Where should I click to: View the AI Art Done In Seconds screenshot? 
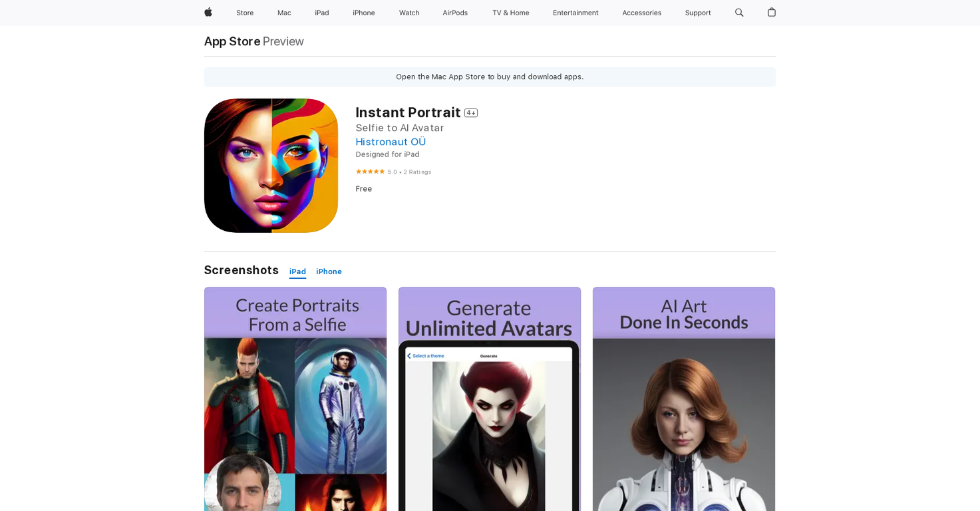(x=684, y=399)
